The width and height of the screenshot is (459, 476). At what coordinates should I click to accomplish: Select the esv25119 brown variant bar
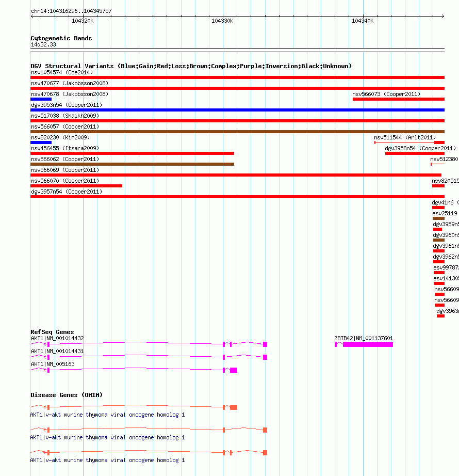438,218
